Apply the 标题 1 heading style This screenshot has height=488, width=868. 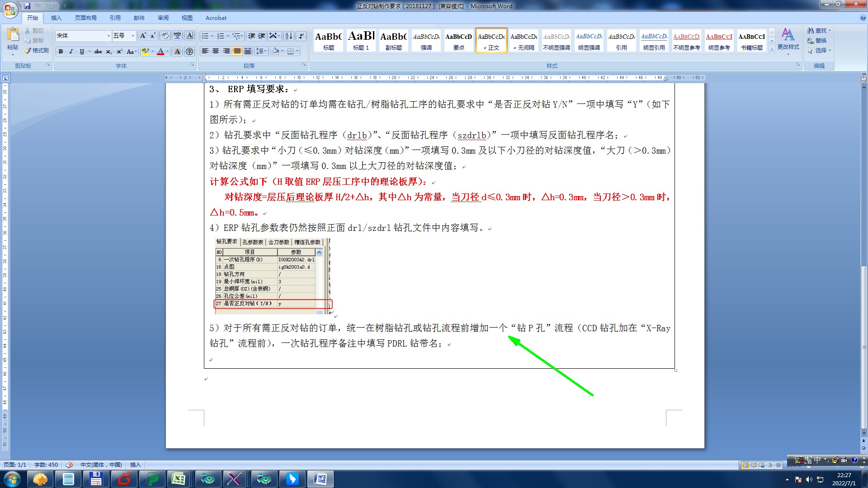click(361, 40)
